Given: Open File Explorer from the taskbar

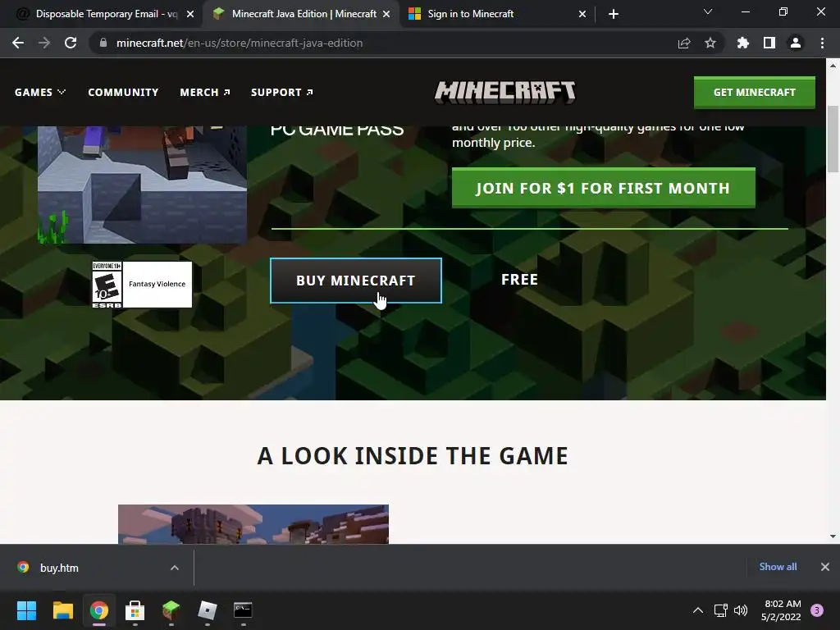Looking at the screenshot, I should (62, 610).
